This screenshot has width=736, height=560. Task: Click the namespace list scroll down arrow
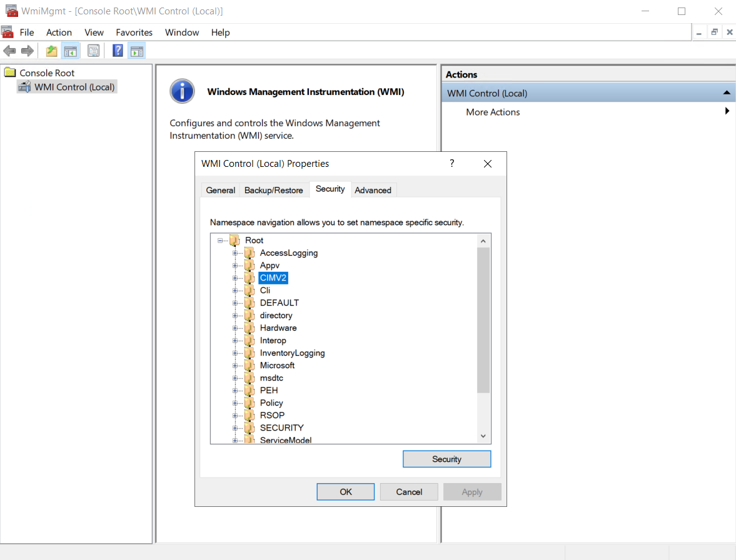tap(483, 436)
